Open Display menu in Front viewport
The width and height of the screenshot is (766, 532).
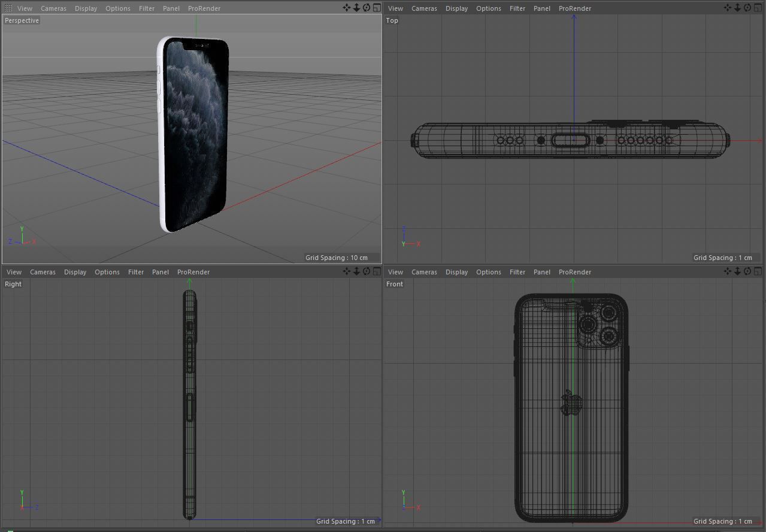(x=456, y=272)
